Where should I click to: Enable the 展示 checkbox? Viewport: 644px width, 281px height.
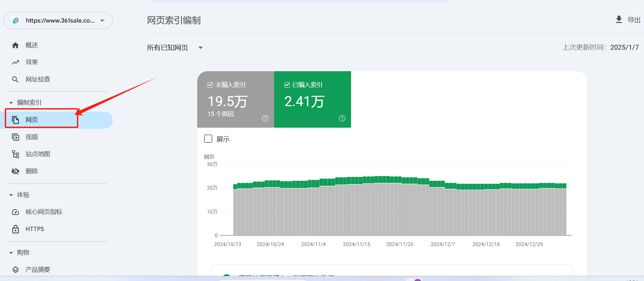click(x=208, y=139)
